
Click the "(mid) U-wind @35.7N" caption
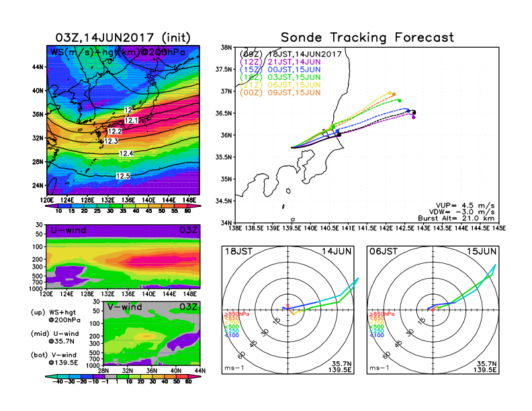click(x=55, y=337)
